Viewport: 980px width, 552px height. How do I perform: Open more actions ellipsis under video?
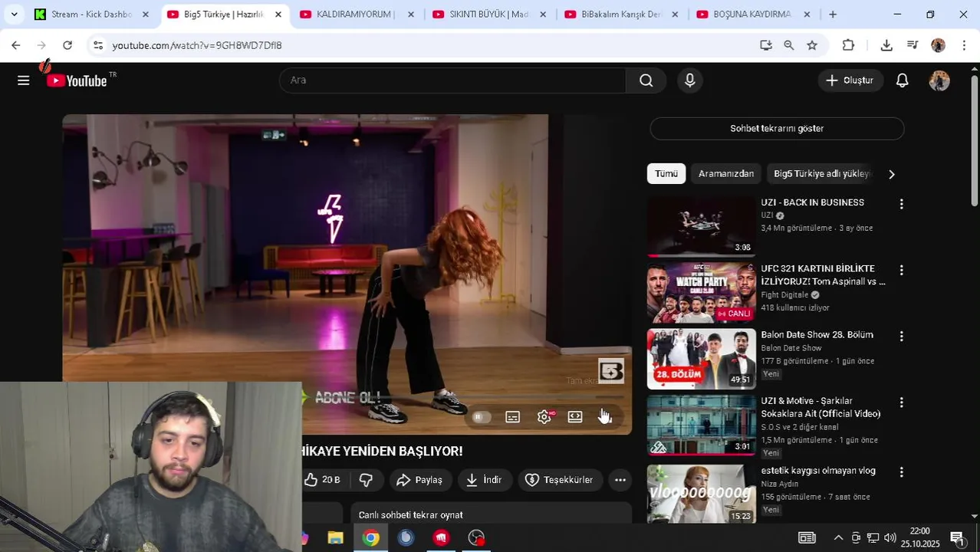click(x=620, y=480)
